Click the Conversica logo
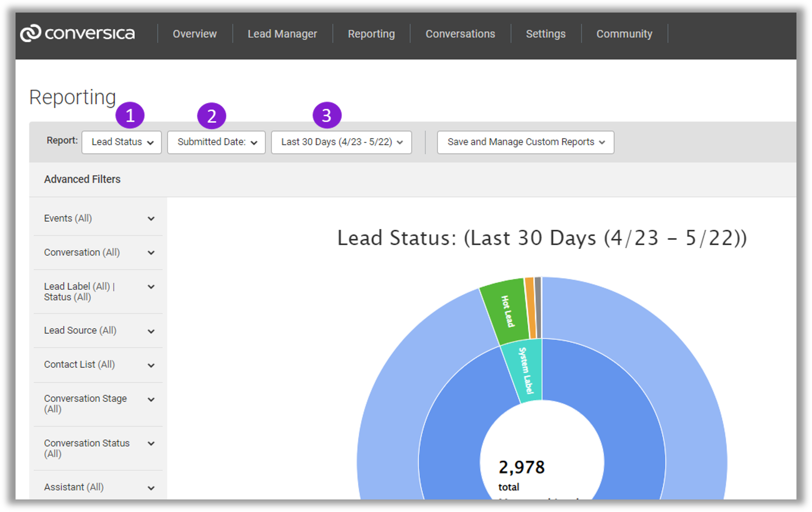The width and height of the screenshot is (812, 512). [77, 33]
